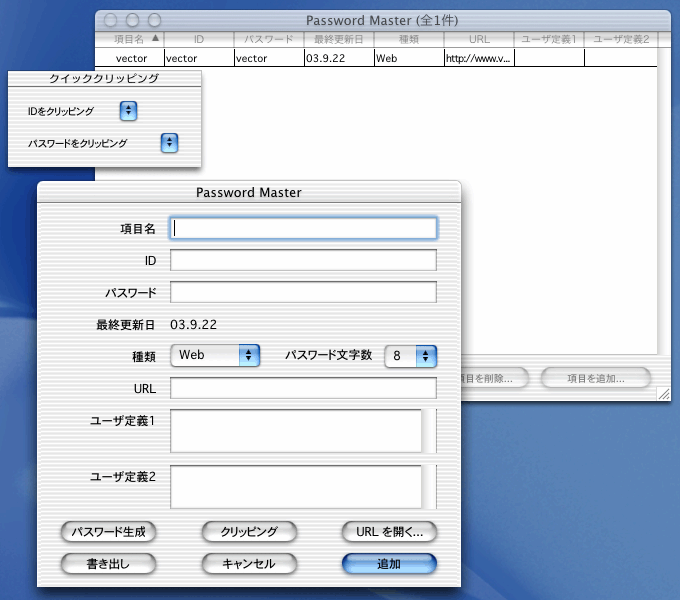680x600 pixels.
Task: Focus the パスワード text field
Action: pos(303,292)
